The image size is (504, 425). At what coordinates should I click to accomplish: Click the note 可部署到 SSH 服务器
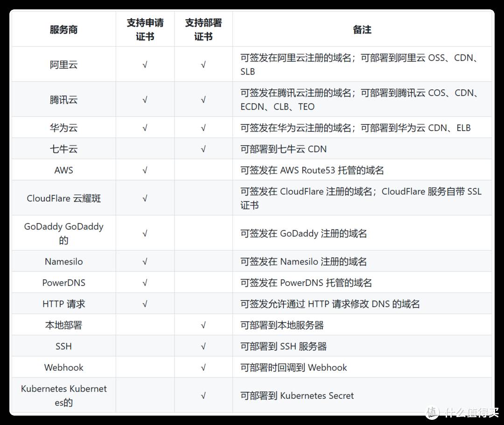point(284,346)
